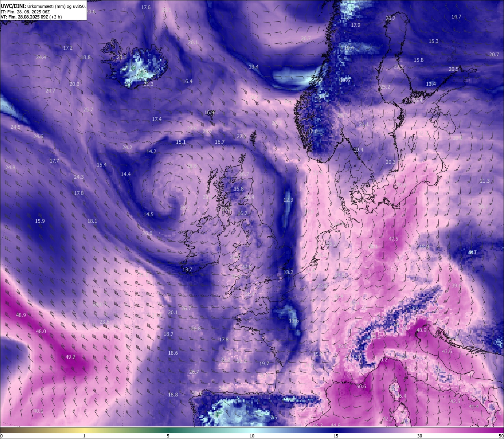Click the 18.1 value on the map

pyautogui.click(x=92, y=221)
